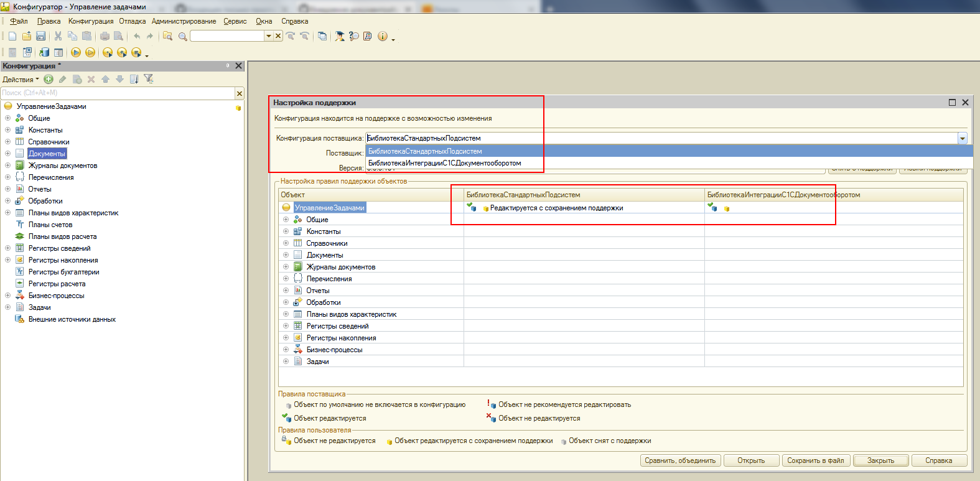Open the toolbar search history dropdown
The width and height of the screenshot is (980, 481).
point(269,36)
